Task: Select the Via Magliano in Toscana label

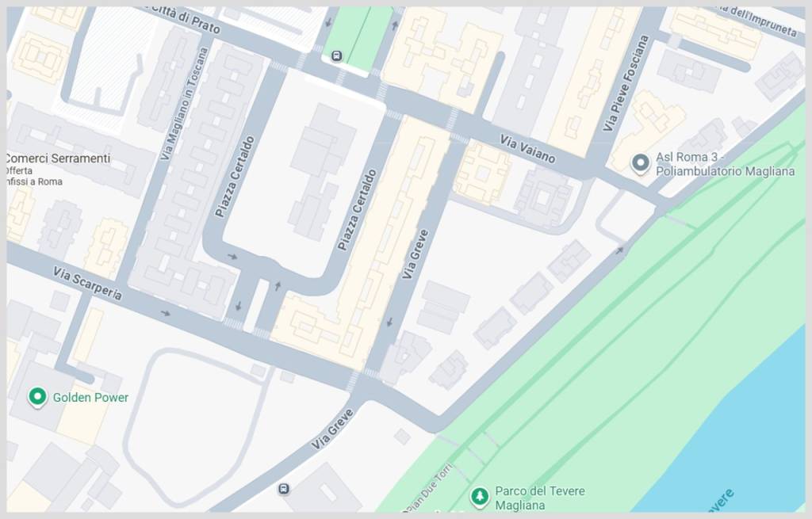Action: pos(184,104)
